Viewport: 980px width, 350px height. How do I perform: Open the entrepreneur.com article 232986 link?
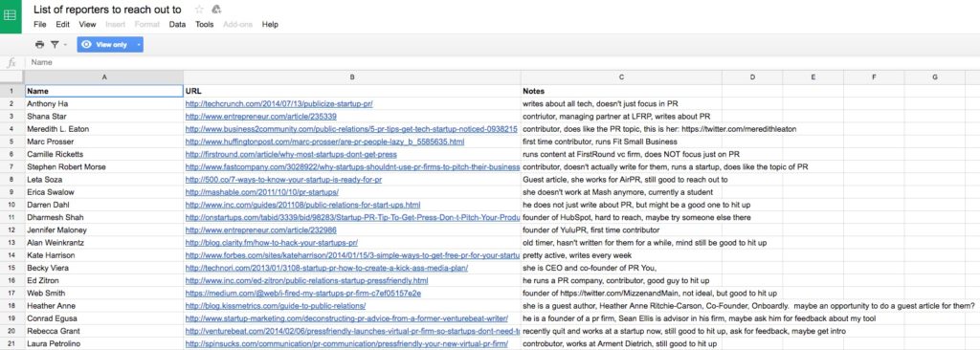(x=261, y=230)
